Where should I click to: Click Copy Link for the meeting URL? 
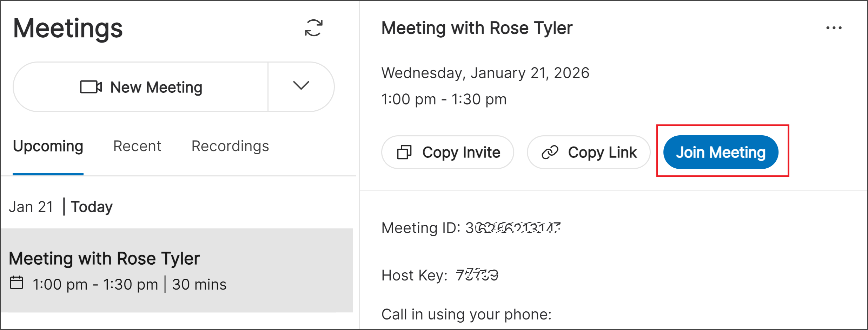[x=588, y=152]
